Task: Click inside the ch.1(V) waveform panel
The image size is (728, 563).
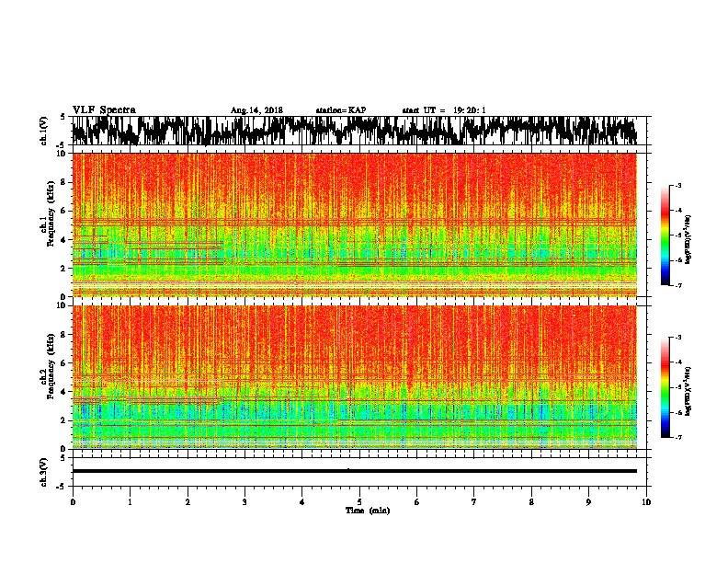Action: click(359, 131)
